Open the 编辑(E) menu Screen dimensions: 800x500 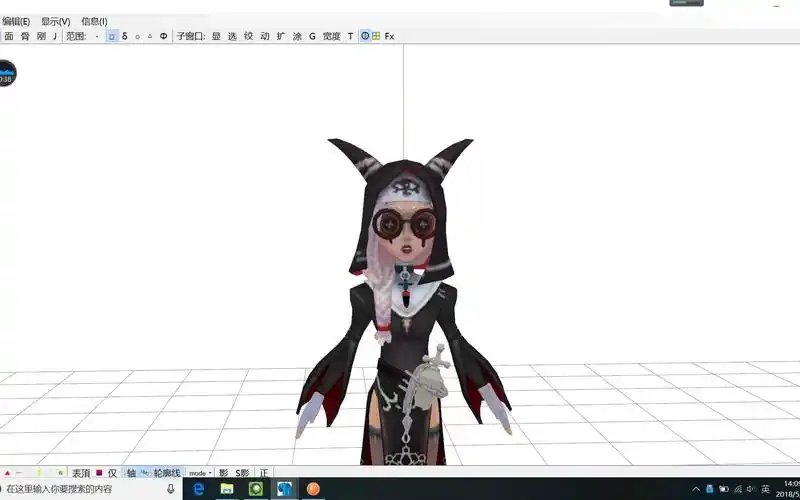[16, 21]
